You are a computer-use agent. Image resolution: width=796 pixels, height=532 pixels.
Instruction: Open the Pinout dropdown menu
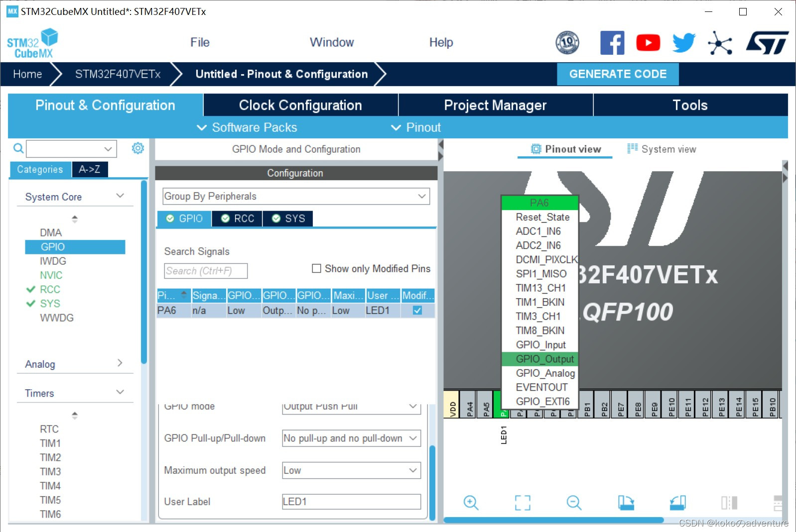tap(416, 127)
